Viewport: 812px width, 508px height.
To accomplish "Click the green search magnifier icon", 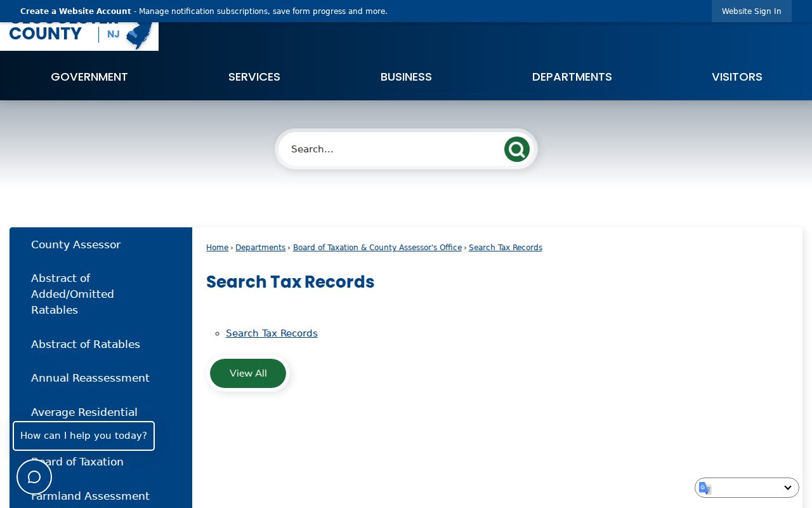I will point(516,149).
